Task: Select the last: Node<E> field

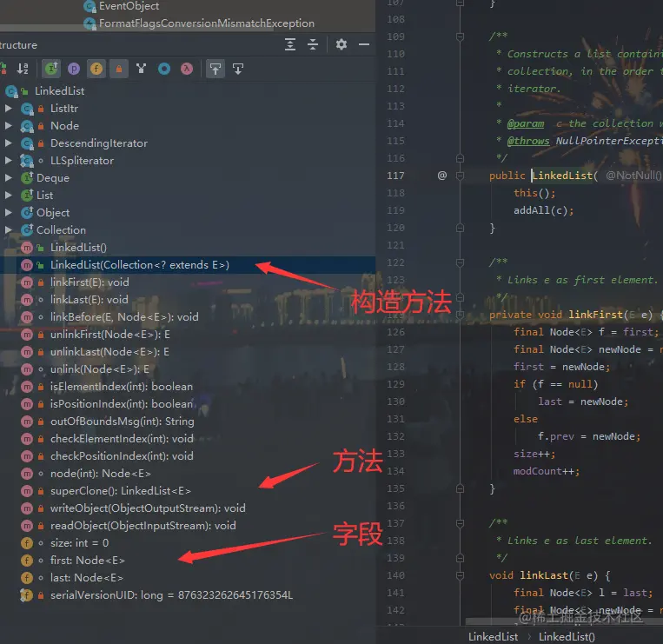Action: pyautogui.click(x=87, y=578)
